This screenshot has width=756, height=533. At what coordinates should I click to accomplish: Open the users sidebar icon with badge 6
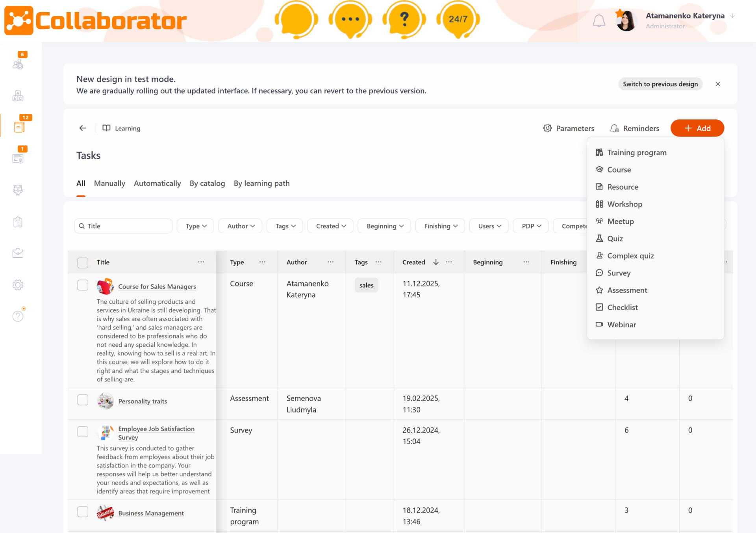pos(18,64)
